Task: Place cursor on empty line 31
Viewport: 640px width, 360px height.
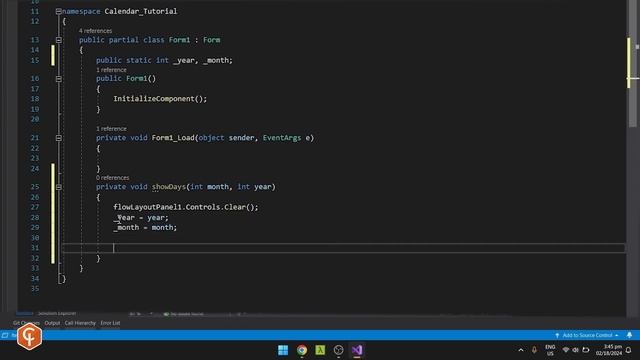Action: point(343,248)
